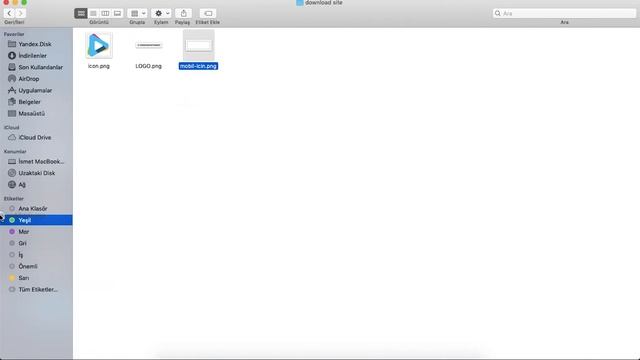Click the iCloud Drive cloud icon
The image size is (640, 360).
(x=12, y=138)
